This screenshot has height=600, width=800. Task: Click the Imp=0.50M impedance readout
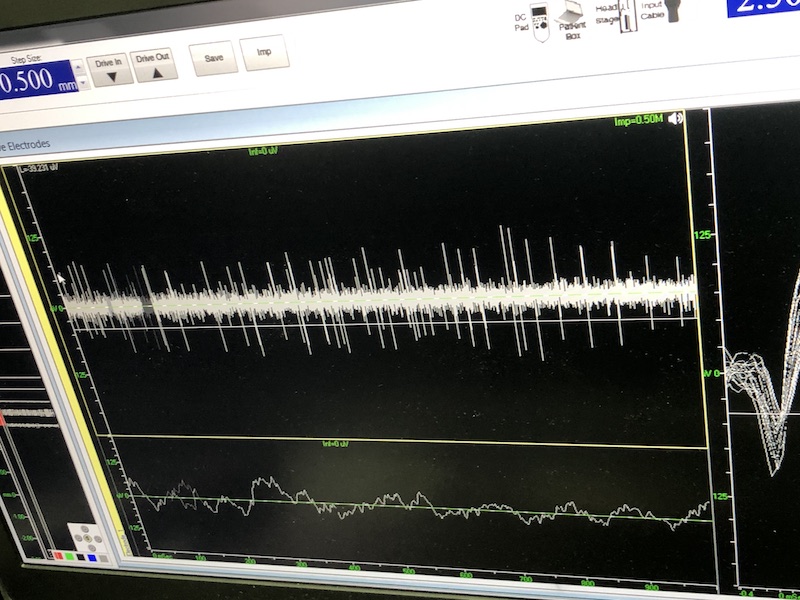pos(638,121)
